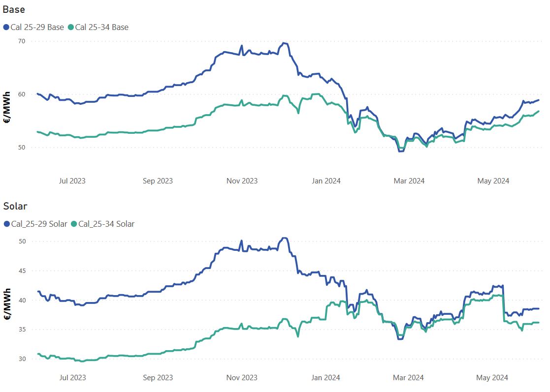The image size is (550, 392).
Task: Toggle the Cal 25-29 Base series label
Action: coord(37,27)
